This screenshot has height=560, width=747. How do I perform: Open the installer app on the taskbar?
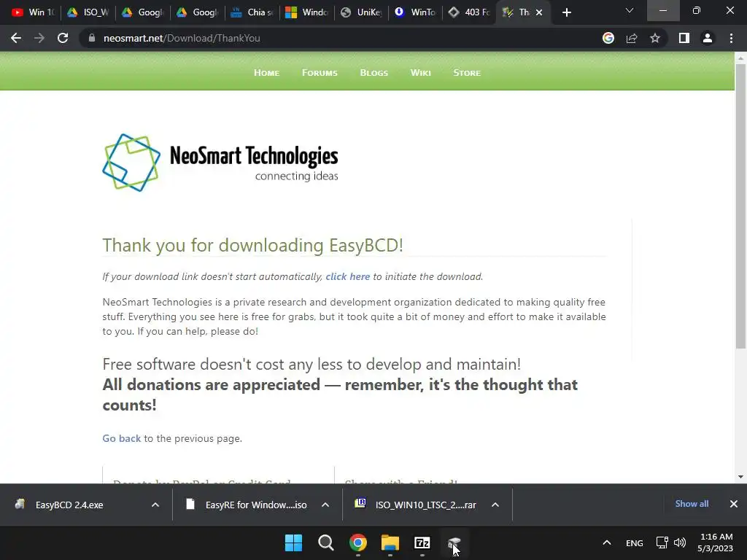[454, 542]
